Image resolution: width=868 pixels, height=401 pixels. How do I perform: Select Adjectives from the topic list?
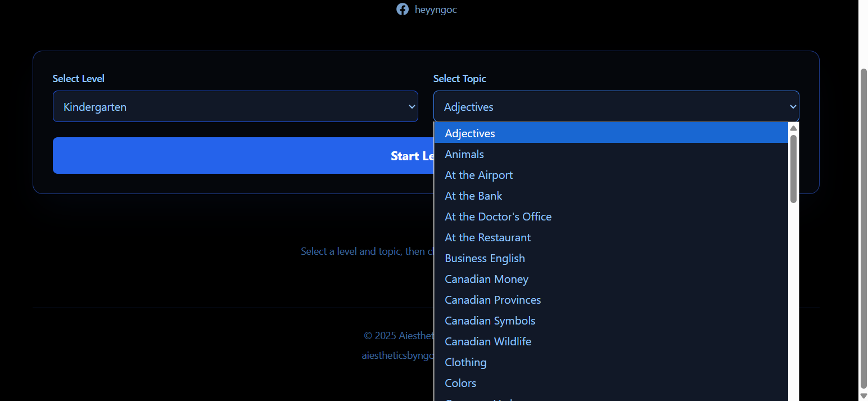click(x=470, y=133)
